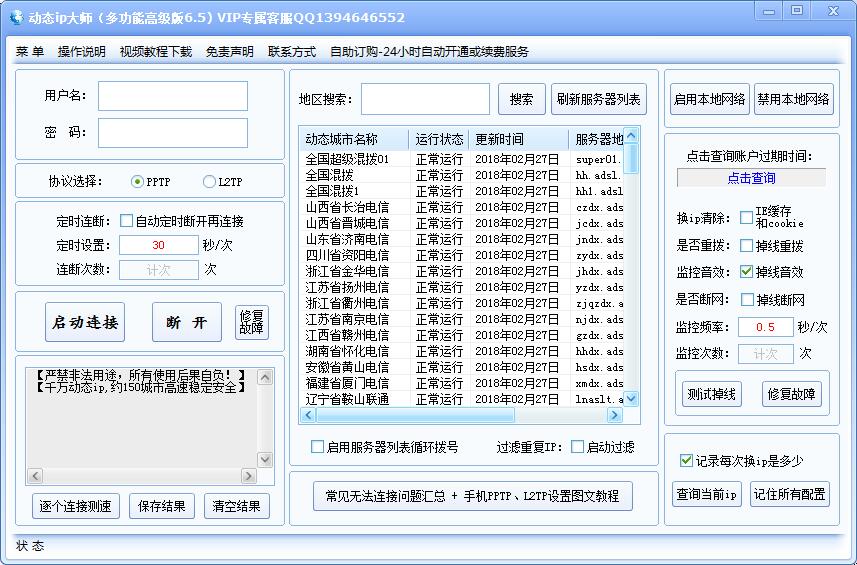Image resolution: width=857 pixels, height=565 pixels.
Task: Open the 免责声明 menu item
Action: (230, 52)
